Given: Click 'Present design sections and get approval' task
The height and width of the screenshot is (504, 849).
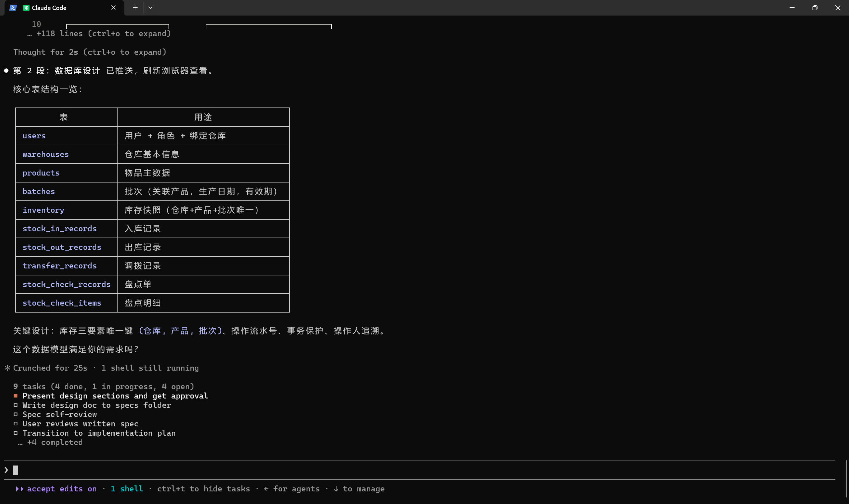Looking at the screenshot, I should tap(115, 396).
